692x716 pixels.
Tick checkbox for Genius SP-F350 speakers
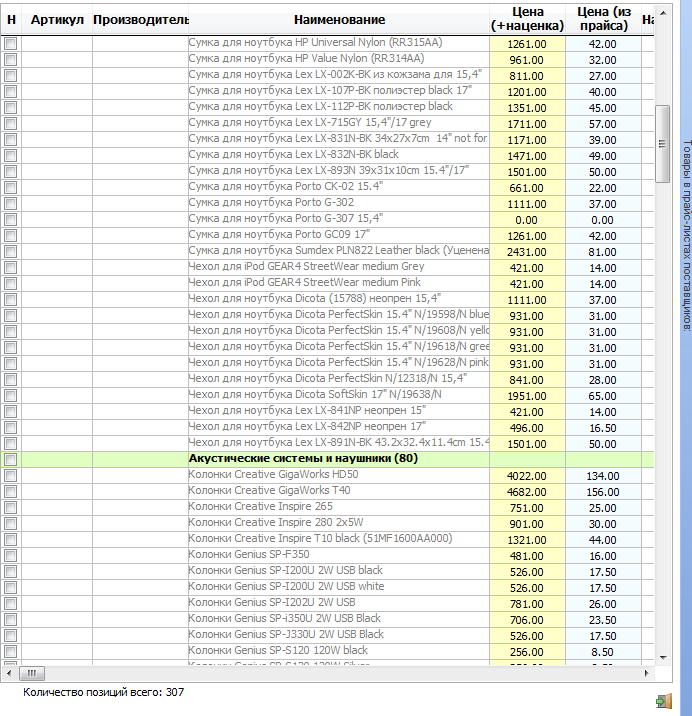coord(11,555)
